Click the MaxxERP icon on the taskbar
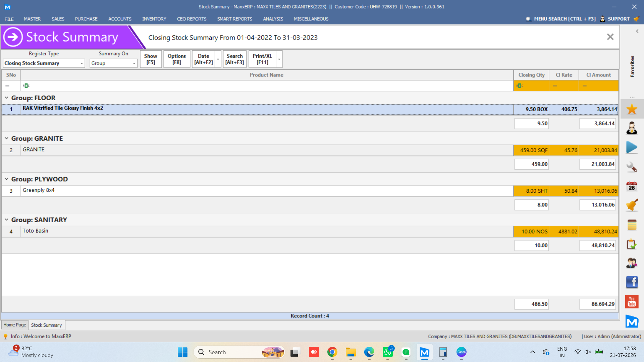This screenshot has width=644, height=362. pos(425,352)
